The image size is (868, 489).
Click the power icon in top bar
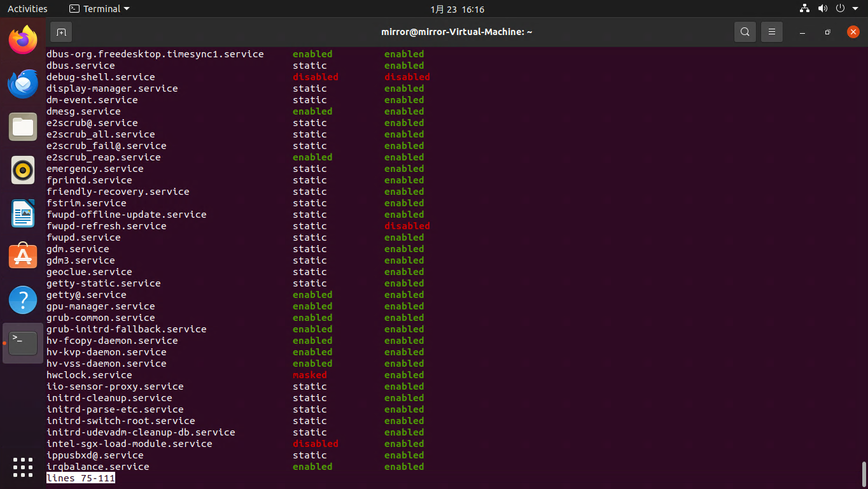pyautogui.click(x=840, y=9)
